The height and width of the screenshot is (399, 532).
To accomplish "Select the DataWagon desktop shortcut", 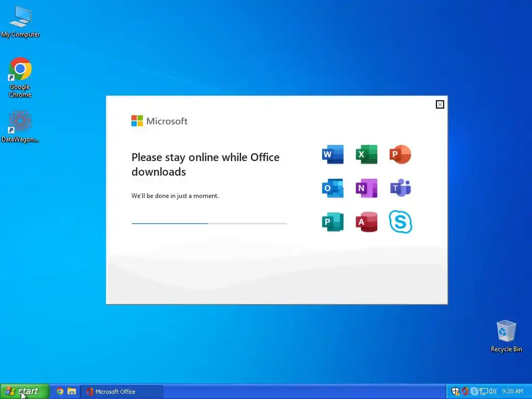I will pyautogui.click(x=20, y=126).
